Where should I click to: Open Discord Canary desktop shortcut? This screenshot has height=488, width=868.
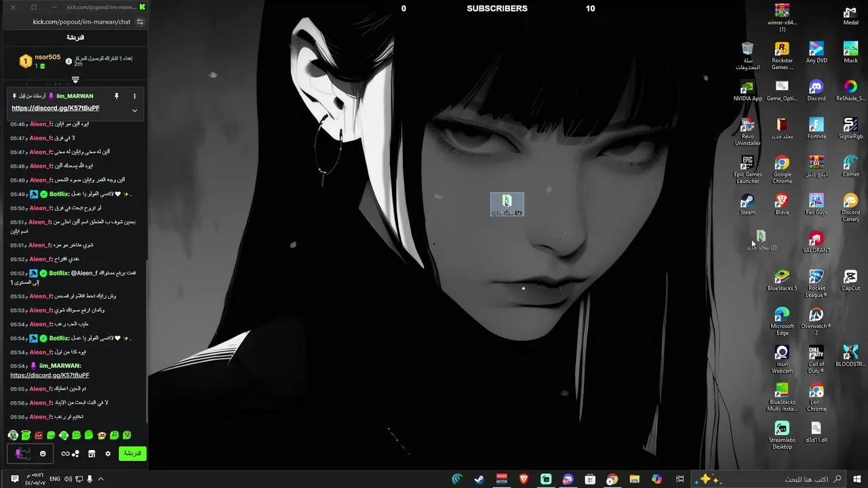click(x=850, y=208)
